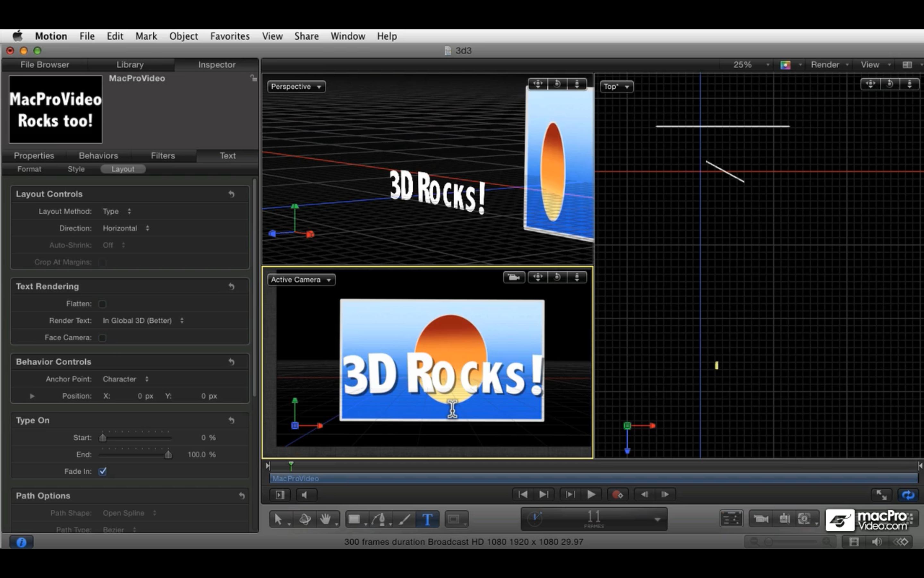The width and height of the screenshot is (924, 578).
Task: Click the camera icon in Active Camera view
Action: click(514, 277)
